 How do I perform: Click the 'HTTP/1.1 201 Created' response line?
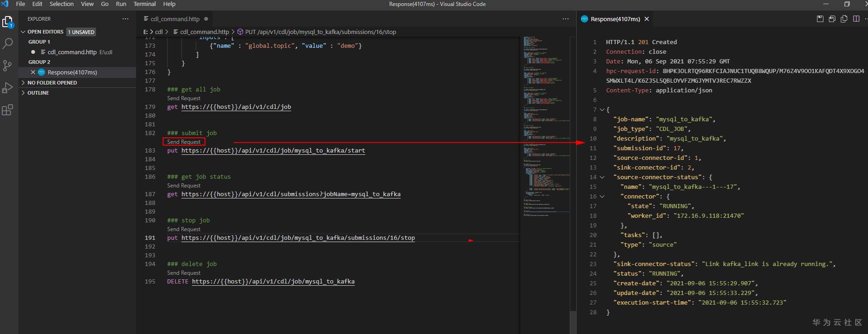pos(641,42)
